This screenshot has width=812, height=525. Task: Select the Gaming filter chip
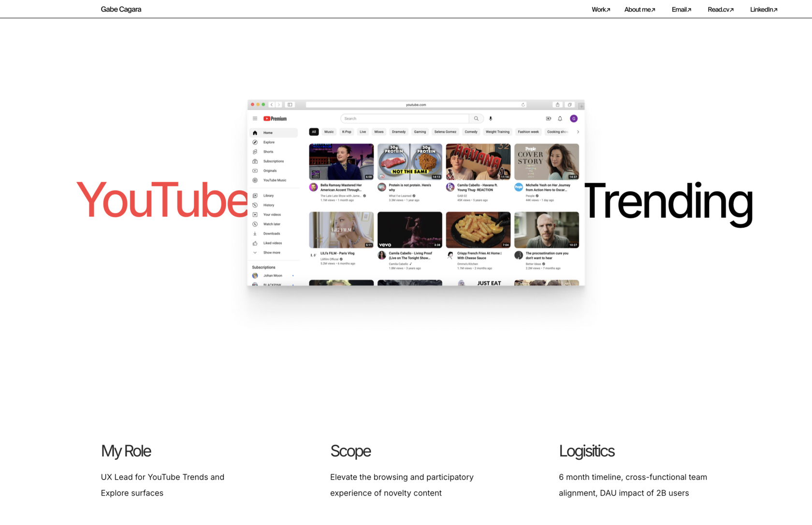pos(420,132)
